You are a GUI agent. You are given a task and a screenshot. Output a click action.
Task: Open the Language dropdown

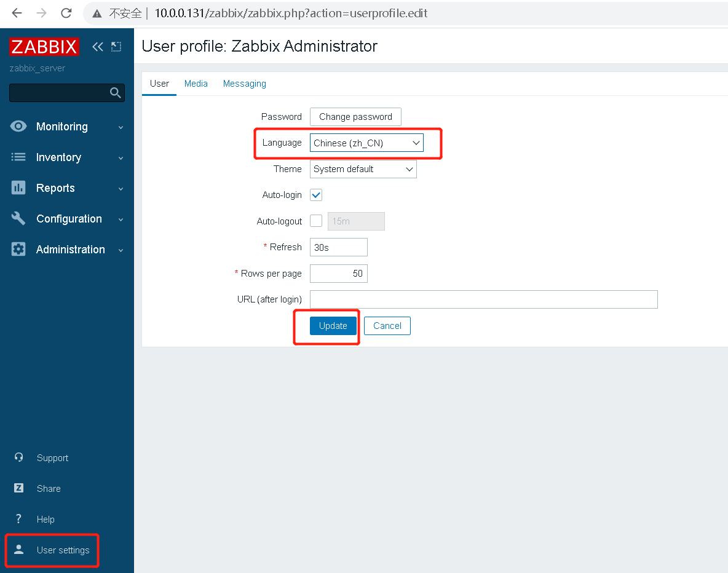367,143
